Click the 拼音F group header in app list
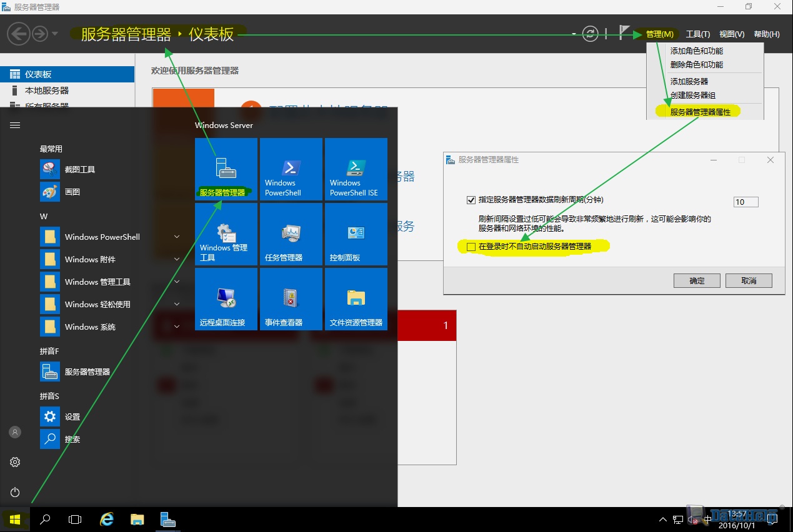 49,352
